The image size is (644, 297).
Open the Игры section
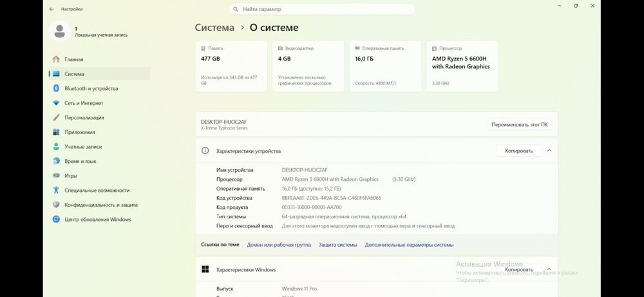pyautogui.click(x=99, y=176)
